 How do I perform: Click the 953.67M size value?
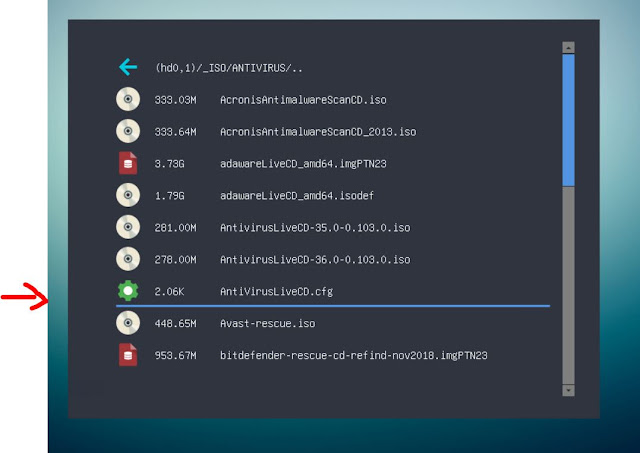pyautogui.click(x=176, y=355)
